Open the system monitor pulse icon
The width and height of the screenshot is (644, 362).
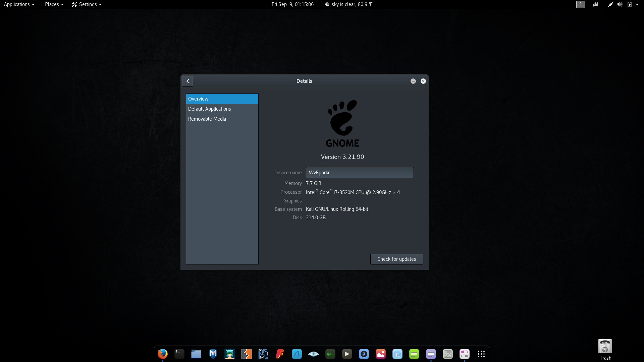coord(330,354)
